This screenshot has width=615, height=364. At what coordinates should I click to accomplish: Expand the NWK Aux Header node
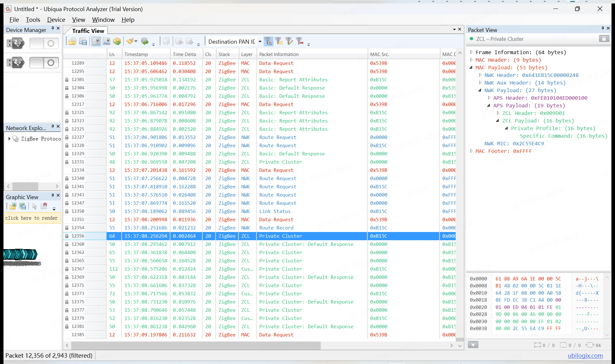click(x=480, y=83)
